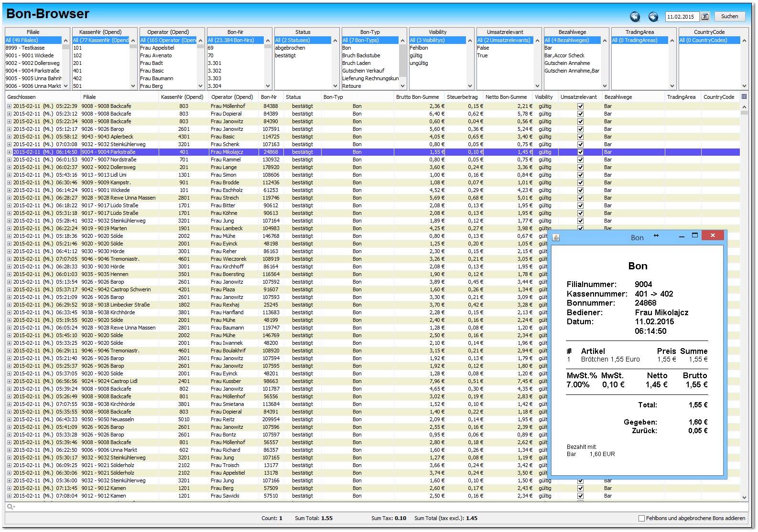Sort table by Geschlossen column header
Viewport: 758px width, 532px height.
pyautogui.click(x=43, y=97)
